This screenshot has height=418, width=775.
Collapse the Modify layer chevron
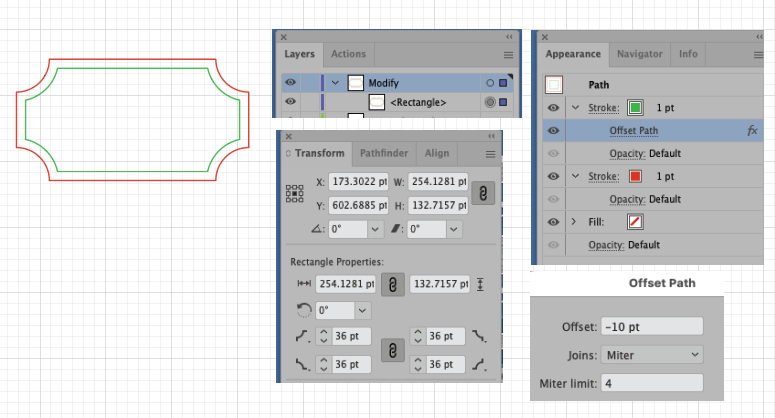(x=336, y=83)
